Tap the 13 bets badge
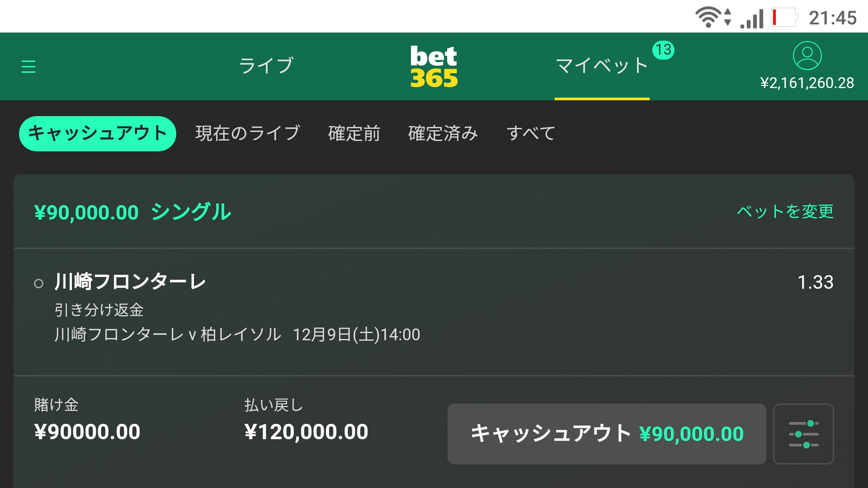Viewport: 868px width, 488px height. click(x=663, y=50)
